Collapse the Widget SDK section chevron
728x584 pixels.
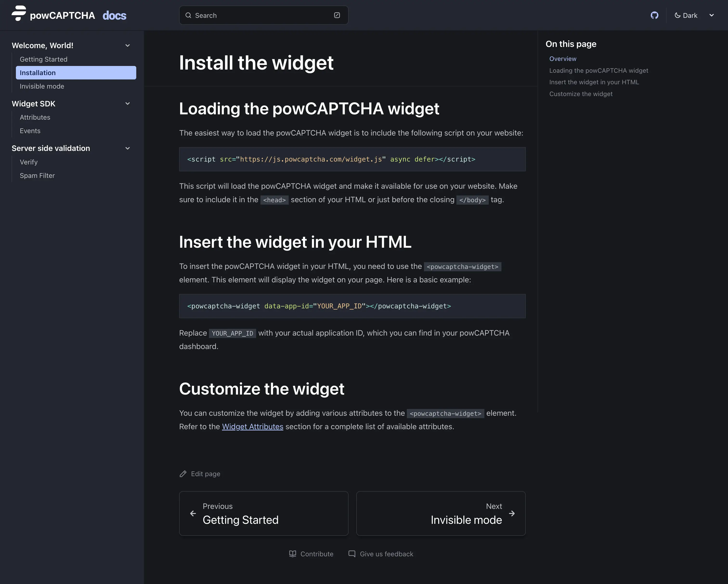point(128,104)
